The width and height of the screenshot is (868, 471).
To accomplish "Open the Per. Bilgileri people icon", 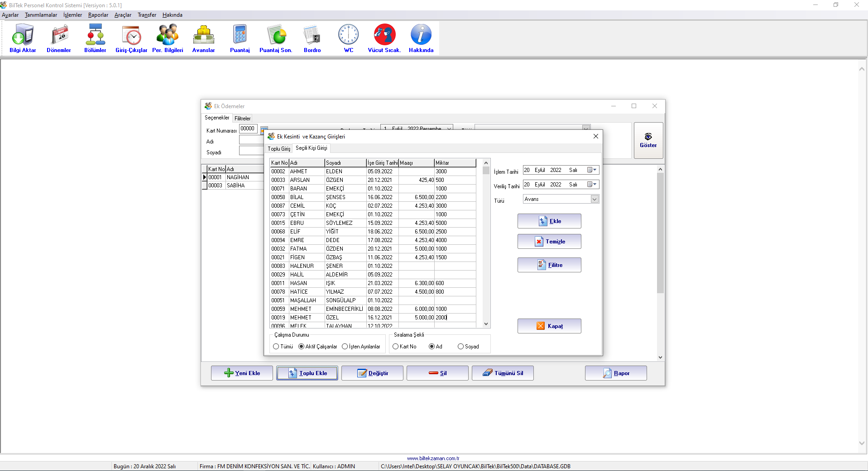I will click(168, 38).
